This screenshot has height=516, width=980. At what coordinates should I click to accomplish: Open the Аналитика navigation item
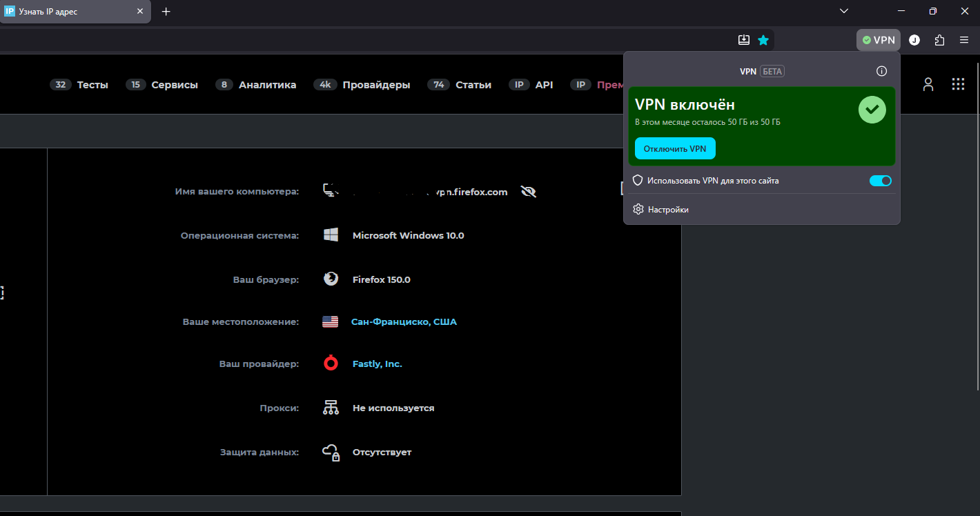coord(255,85)
